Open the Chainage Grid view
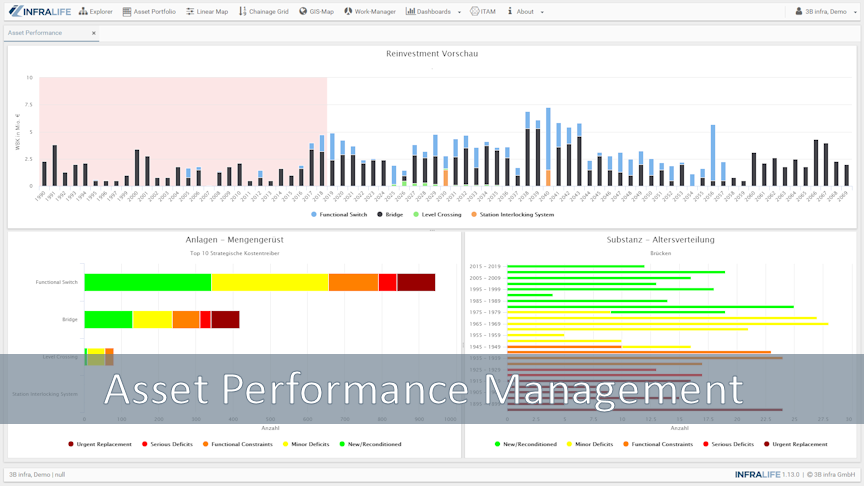The height and width of the screenshot is (486, 864). pyautogui.click(x=265, y=12)
